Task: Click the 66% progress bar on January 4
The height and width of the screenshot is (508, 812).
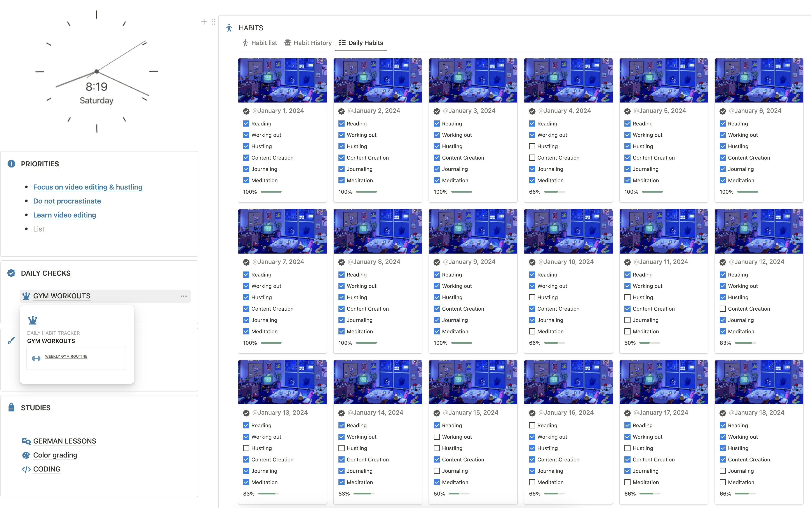Action: 554,192
